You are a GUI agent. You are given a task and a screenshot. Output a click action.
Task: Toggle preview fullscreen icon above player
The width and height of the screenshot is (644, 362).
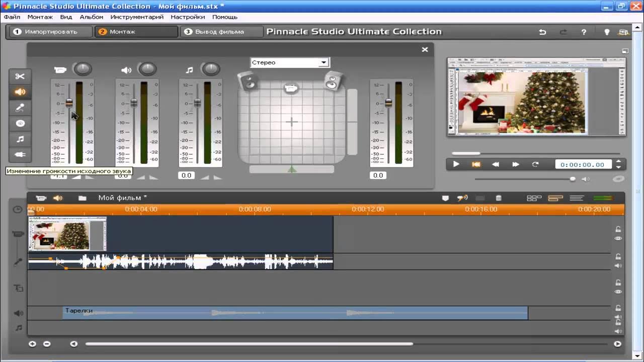click(x=625, y=51)
